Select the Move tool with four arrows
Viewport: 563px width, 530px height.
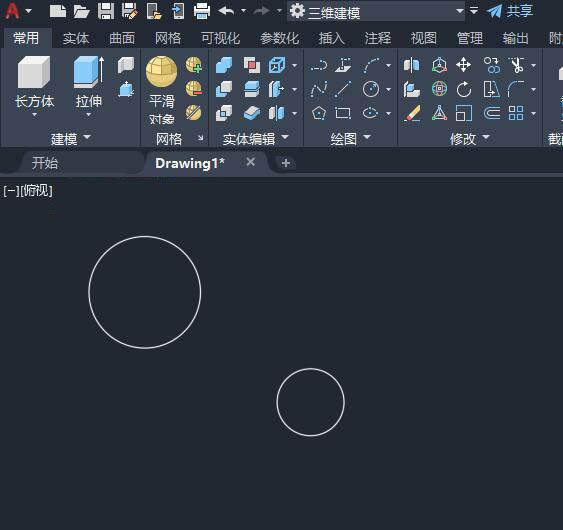point(464,65)
